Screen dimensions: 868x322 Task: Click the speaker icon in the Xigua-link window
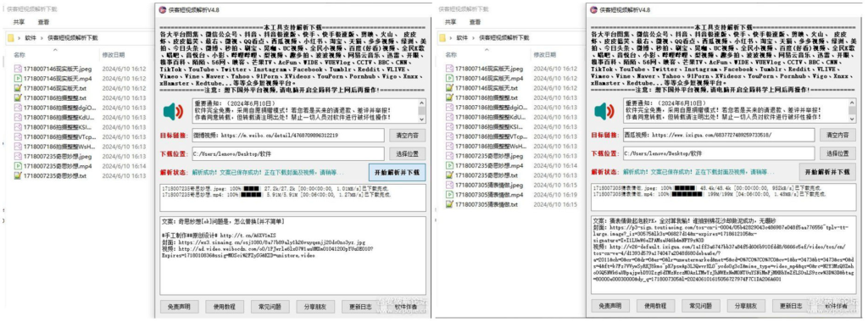point(604,113)
